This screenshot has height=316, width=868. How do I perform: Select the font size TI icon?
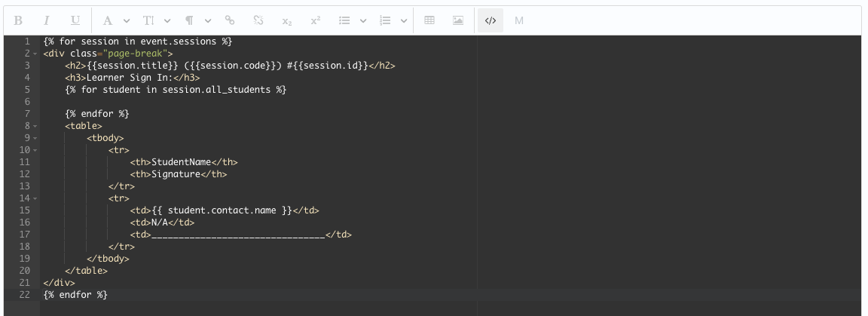(x=148, y=20)
